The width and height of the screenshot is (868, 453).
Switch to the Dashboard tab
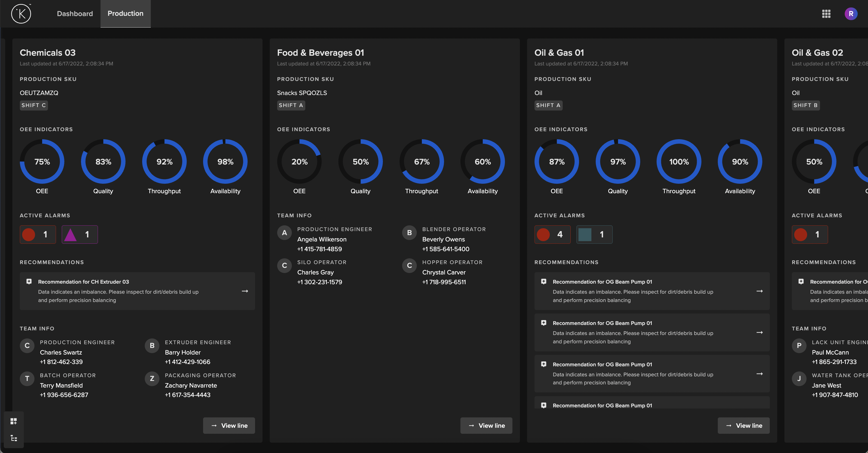pyautogui.click(x=75, y=14)
